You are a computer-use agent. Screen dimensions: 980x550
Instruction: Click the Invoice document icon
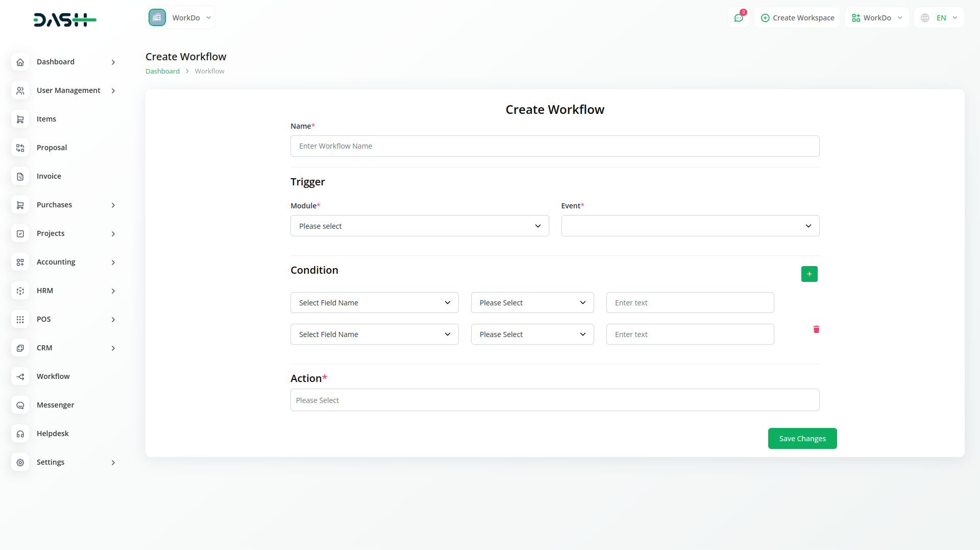[20, 176]
